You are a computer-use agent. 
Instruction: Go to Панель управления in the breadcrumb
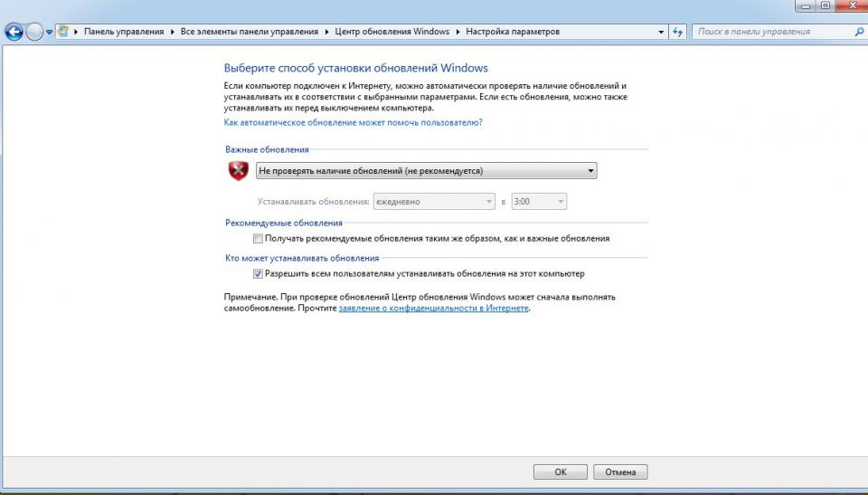point(124,32)
